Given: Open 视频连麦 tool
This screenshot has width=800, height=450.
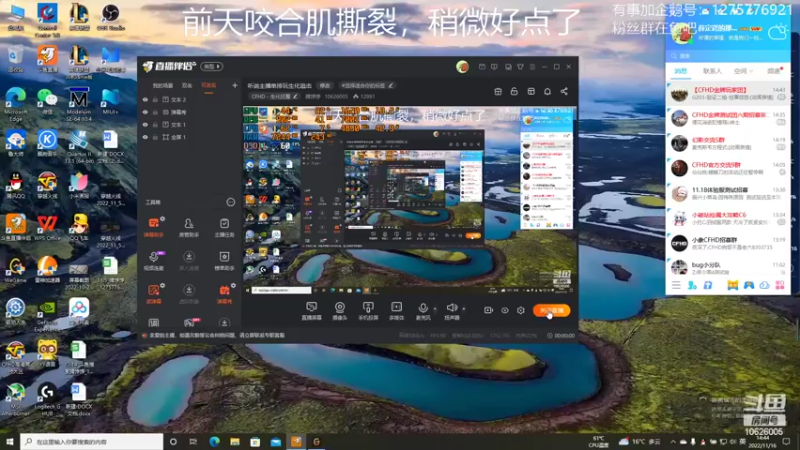Looking at the screenshot, I should pos(154,261).
